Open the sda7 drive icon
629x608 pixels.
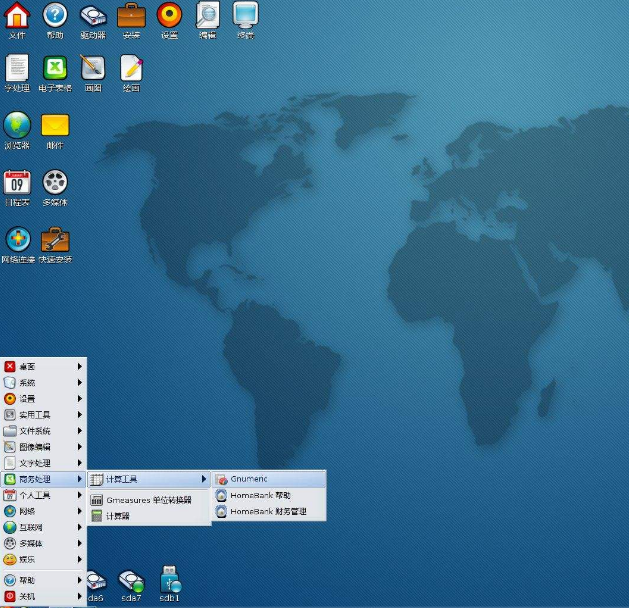[x=131, y=580]
